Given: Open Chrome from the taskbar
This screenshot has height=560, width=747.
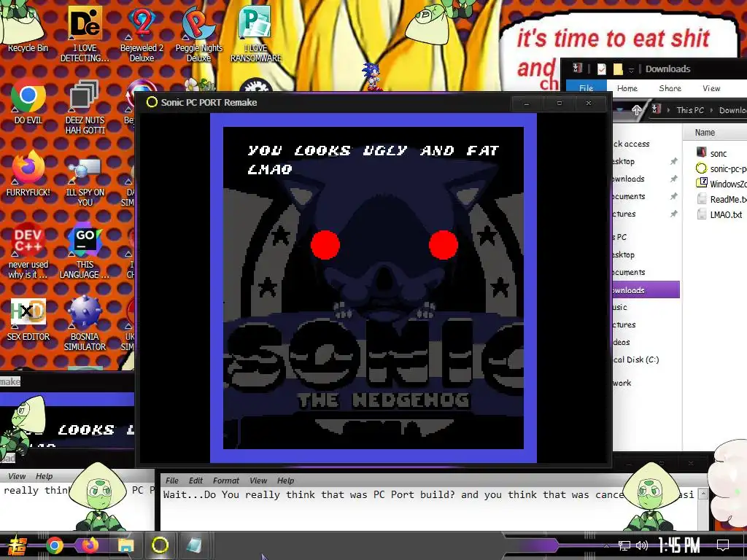Looking at the screenshot, I should point(54,545).
